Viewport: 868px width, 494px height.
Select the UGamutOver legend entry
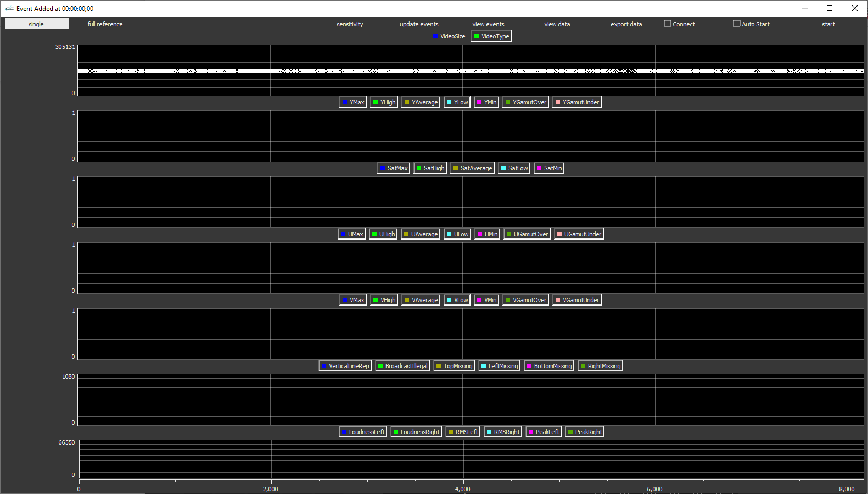[x=527, y=234]
